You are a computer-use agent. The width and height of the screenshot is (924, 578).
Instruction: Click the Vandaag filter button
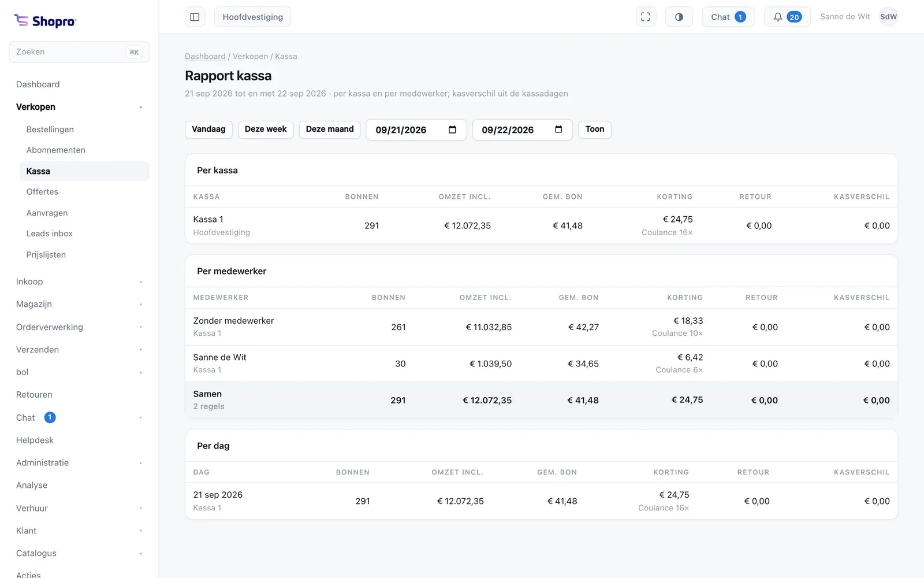(208, 129)
